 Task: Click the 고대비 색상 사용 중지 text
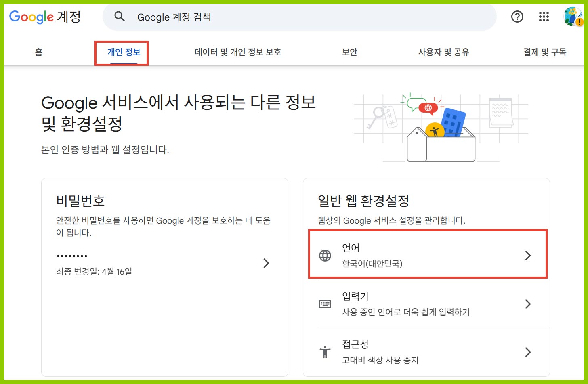(380, 360)
